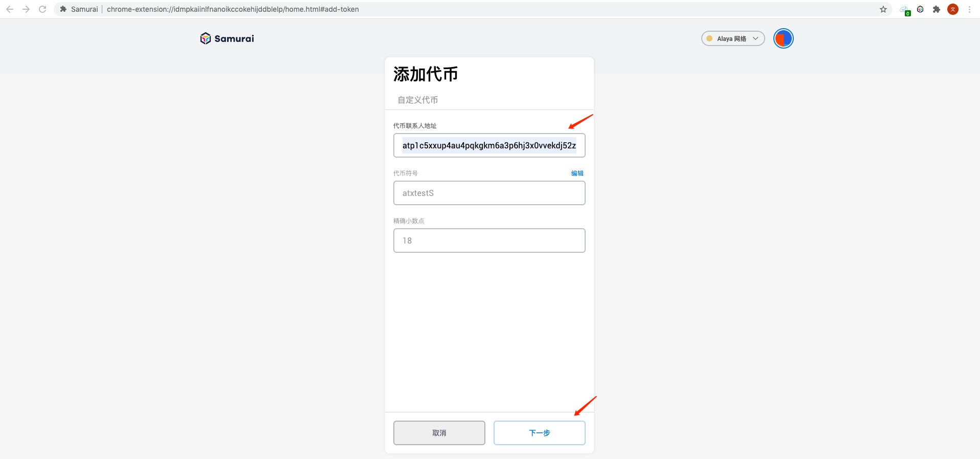Bookmark this page with the star icon
The height and width of the screenshot is (459, 980).
click(883, 9)
